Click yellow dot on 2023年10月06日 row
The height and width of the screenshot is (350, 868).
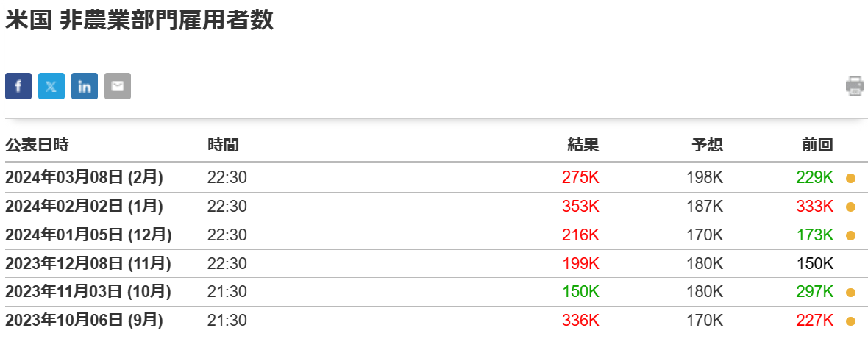[x=851, y=321]
